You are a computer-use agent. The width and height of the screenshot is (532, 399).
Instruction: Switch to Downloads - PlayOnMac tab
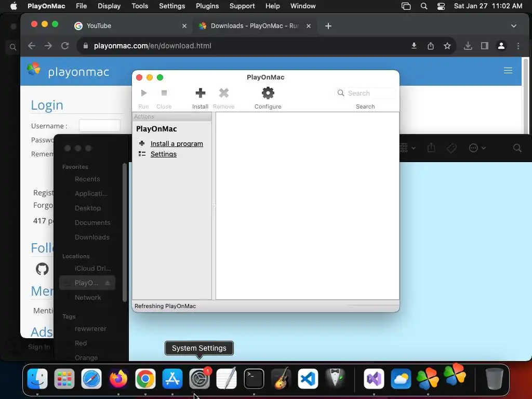(x=255, y=26)
